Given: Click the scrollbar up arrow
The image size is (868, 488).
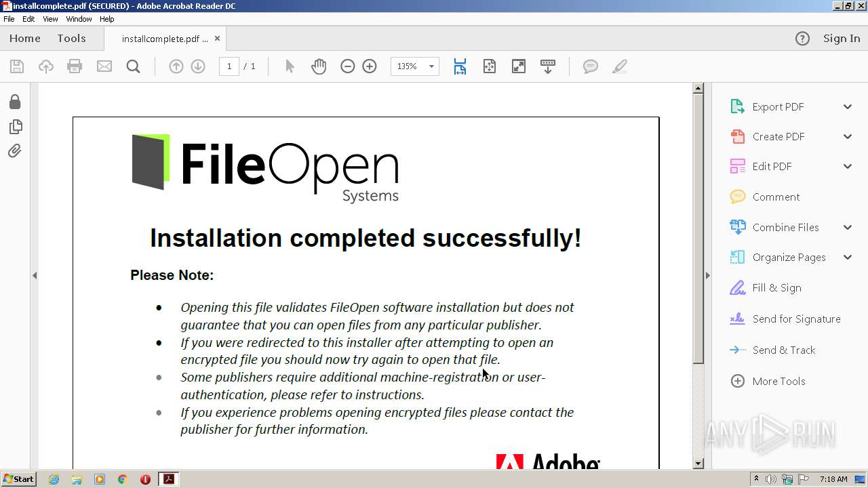Looking at the screenshot, I should pos(698,88).
